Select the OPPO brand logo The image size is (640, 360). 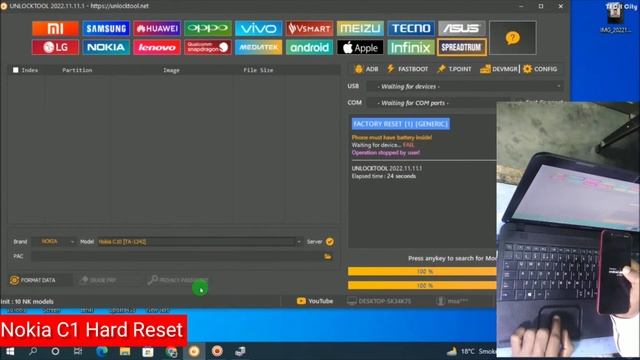pyautogui.click(x=208, y=28)
